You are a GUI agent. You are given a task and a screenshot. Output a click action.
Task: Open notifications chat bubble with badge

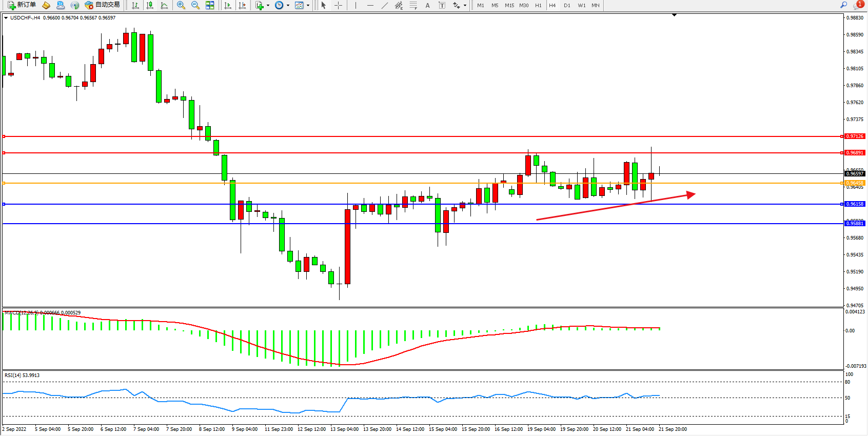(x=858, y=5)
